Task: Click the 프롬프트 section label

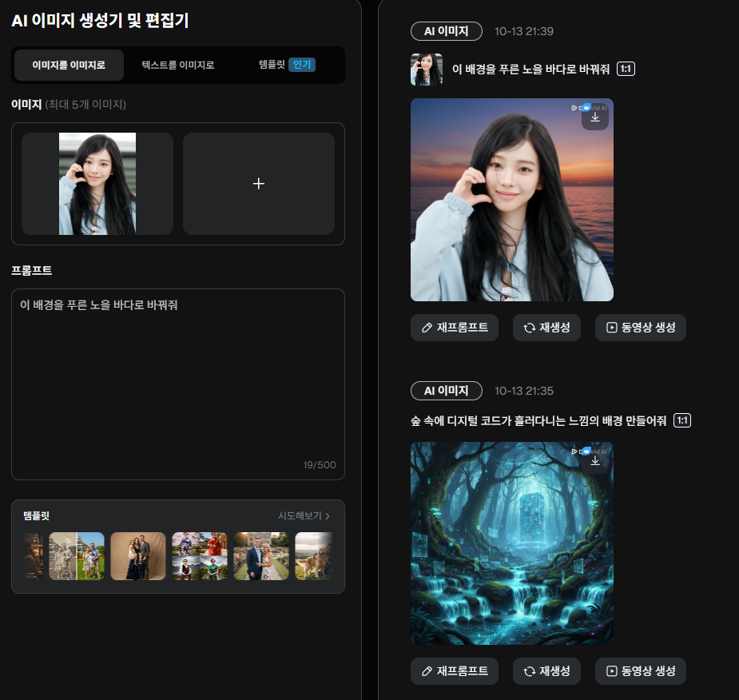Action: [32, 271]
